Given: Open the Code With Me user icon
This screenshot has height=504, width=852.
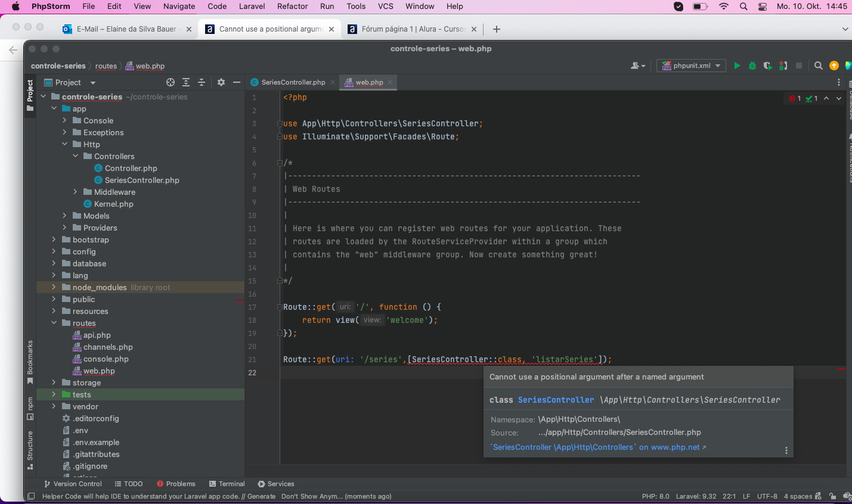Looking at the screenshot, I should pos(637,66).
